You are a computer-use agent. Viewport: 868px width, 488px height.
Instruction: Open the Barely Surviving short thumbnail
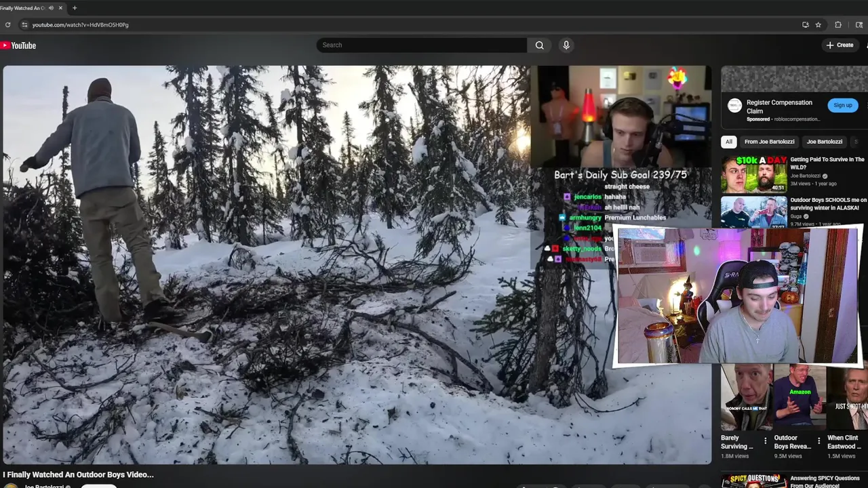pos(746,398)
